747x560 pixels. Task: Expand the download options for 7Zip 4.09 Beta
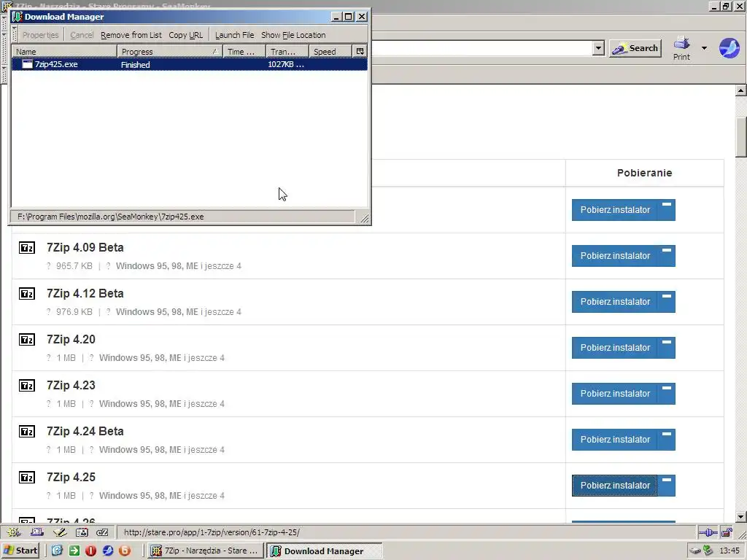(x=667, y=256)
